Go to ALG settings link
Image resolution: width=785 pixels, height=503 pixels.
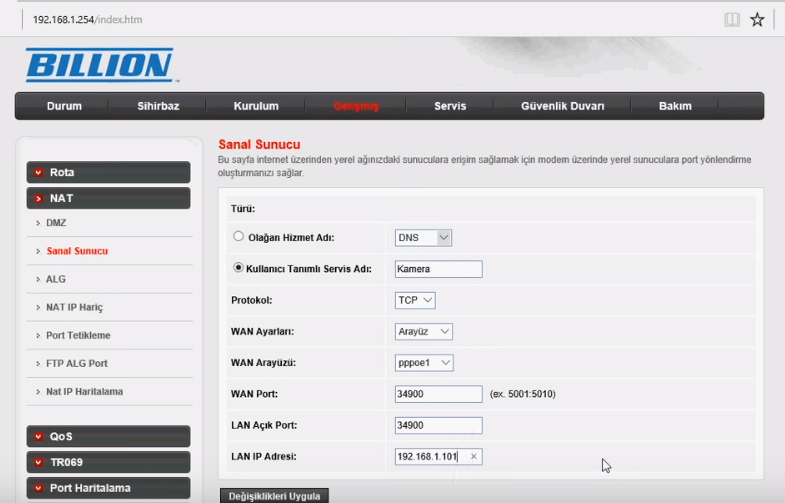(x=56, y=279)
